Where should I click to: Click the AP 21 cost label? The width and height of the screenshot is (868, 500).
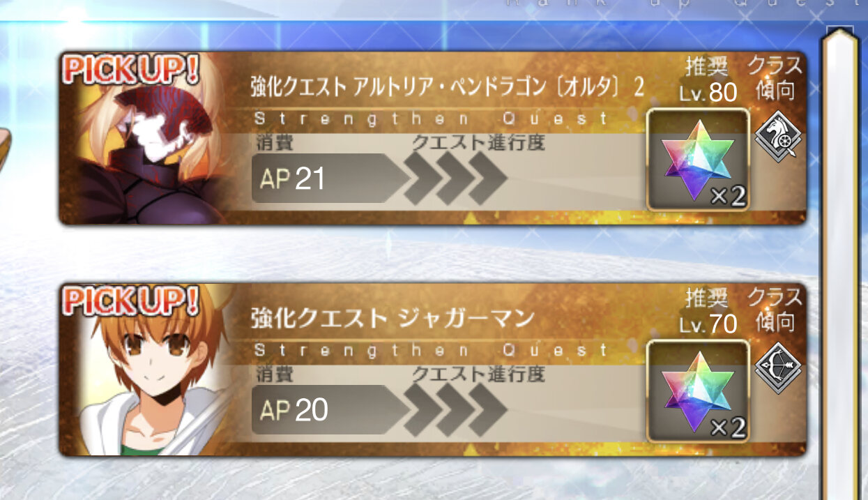pyautogui.click(x=293, y=179)
